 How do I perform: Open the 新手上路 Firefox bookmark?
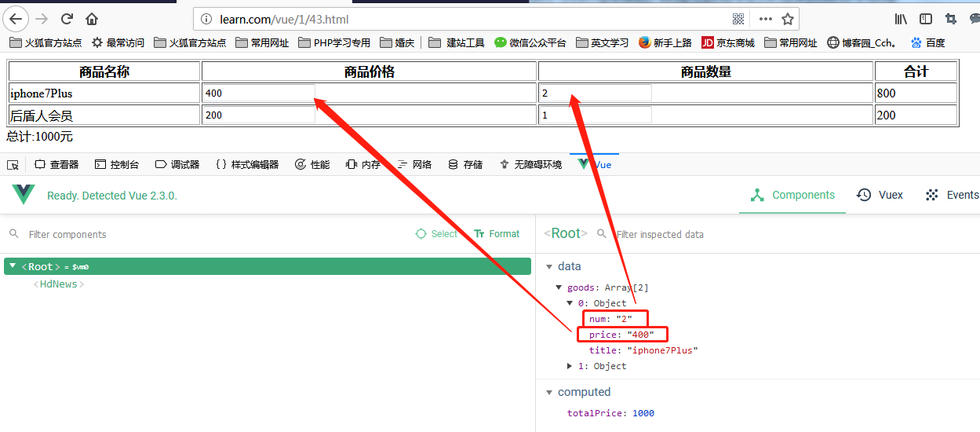click(x=665, y=42)
